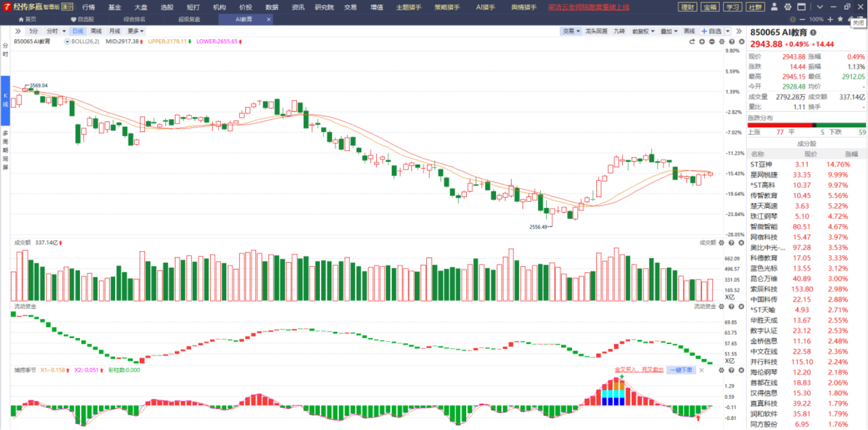Open the user account icon
The image size is (868, 430).
(x=774, y=7)
